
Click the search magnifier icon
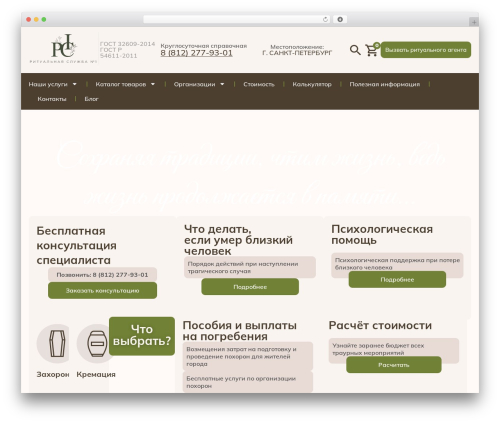point(355,50)
